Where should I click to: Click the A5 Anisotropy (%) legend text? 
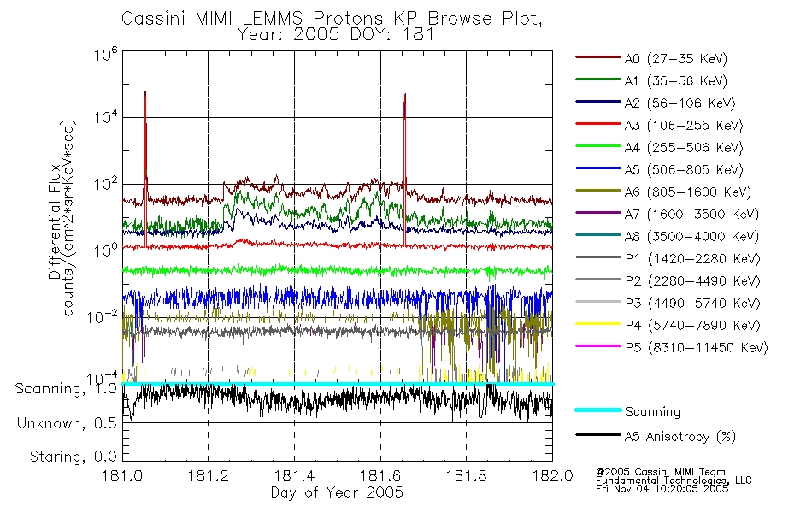pyautogui.click(x=680, y=437)
